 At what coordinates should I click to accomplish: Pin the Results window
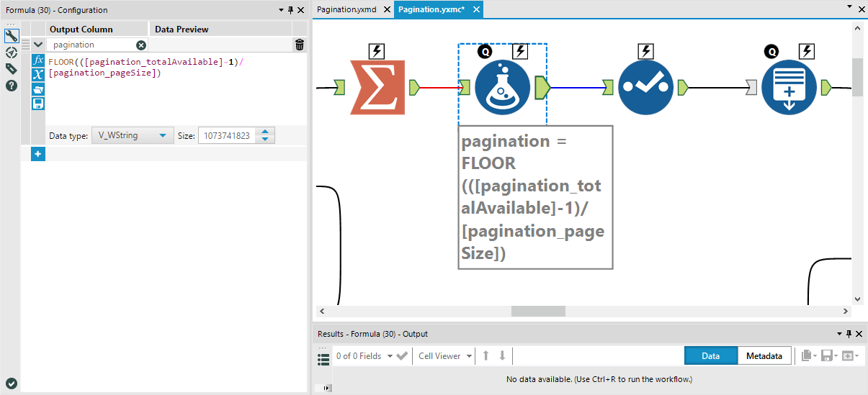[x=849, y=334]
